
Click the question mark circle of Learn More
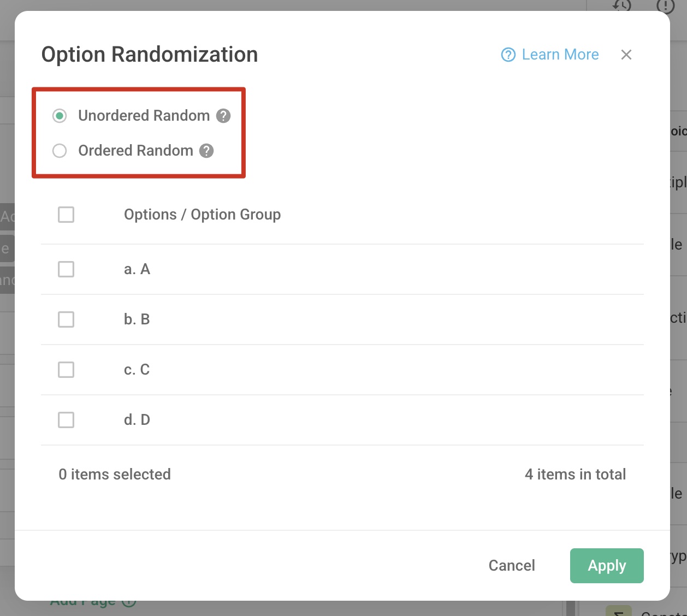(508, 55)
